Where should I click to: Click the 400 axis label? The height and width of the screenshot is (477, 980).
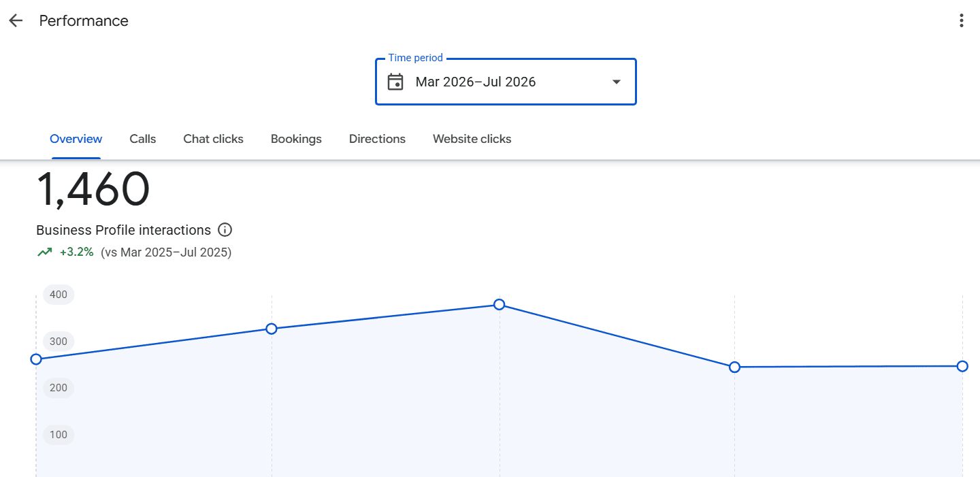[x=59, y=295]
